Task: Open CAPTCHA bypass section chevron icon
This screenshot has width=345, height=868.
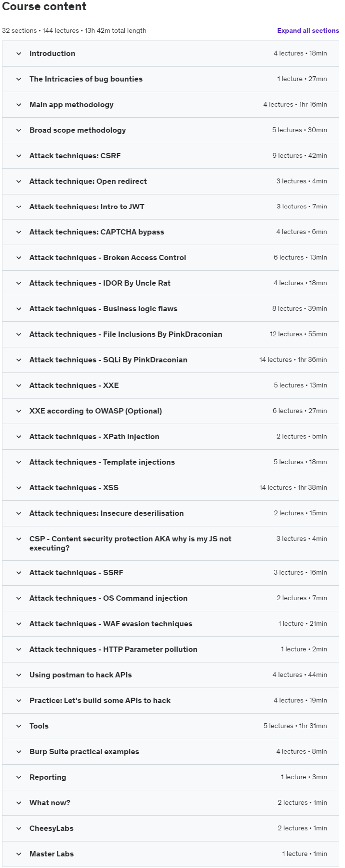Action: pyautogui.click(x=19, y=232)
